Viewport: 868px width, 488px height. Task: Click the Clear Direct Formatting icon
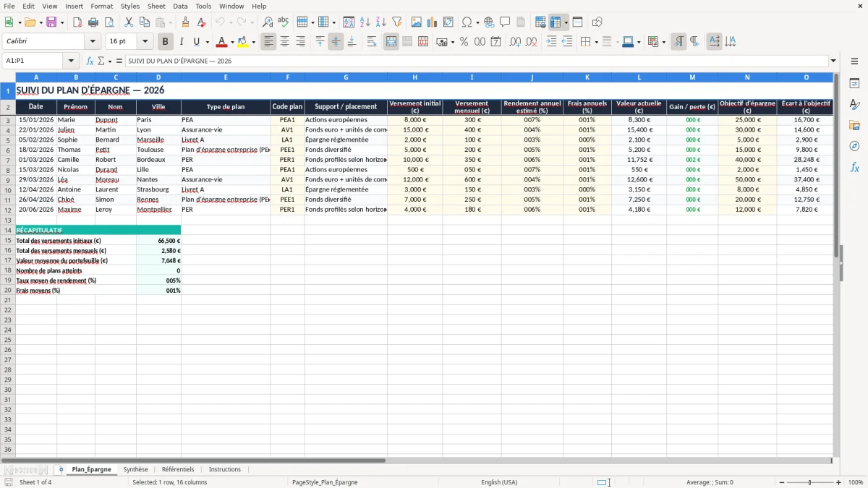click(202, 22)
